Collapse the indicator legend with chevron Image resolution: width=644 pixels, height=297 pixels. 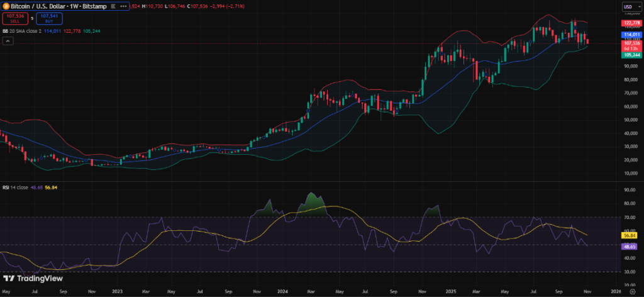[x=8, y=41]
